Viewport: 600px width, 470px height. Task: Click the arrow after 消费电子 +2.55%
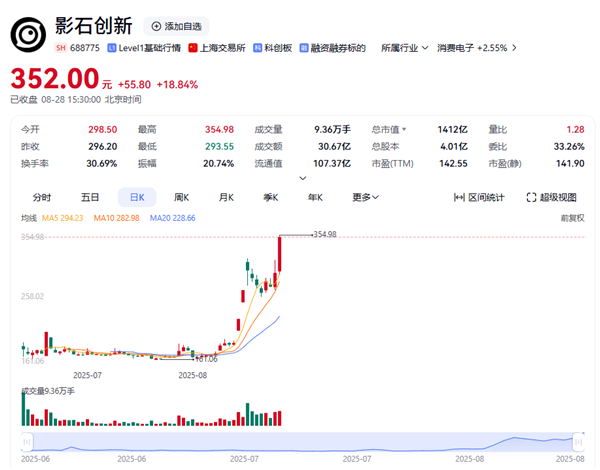point(514,48)
